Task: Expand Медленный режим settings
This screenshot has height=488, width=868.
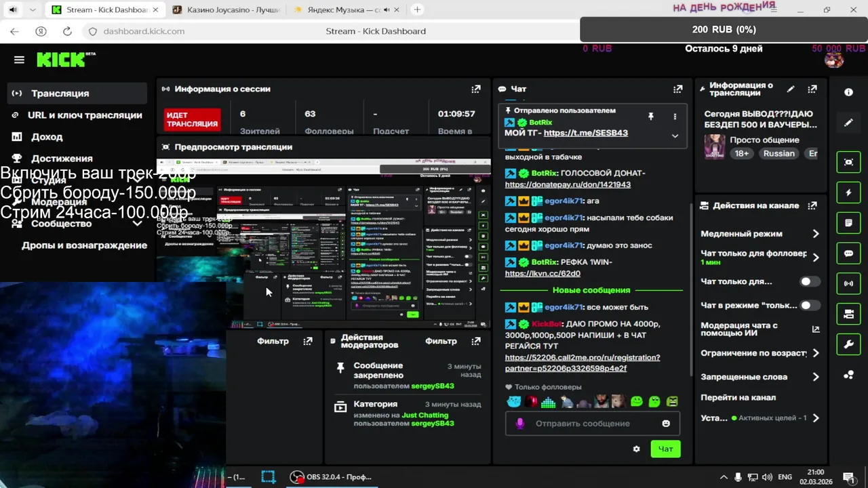Action: tap(816, 234)
